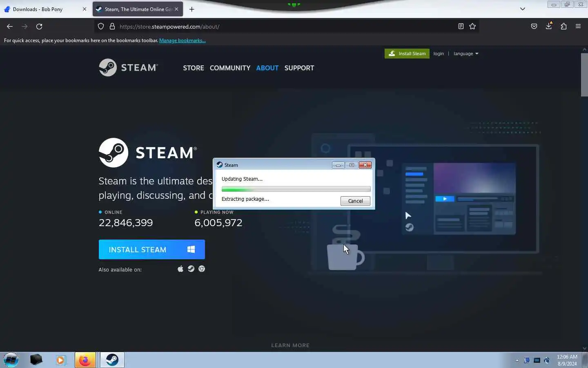Expand the language dropdown
Viewport: 588px width, 368px height.
[x=466, y=54]
